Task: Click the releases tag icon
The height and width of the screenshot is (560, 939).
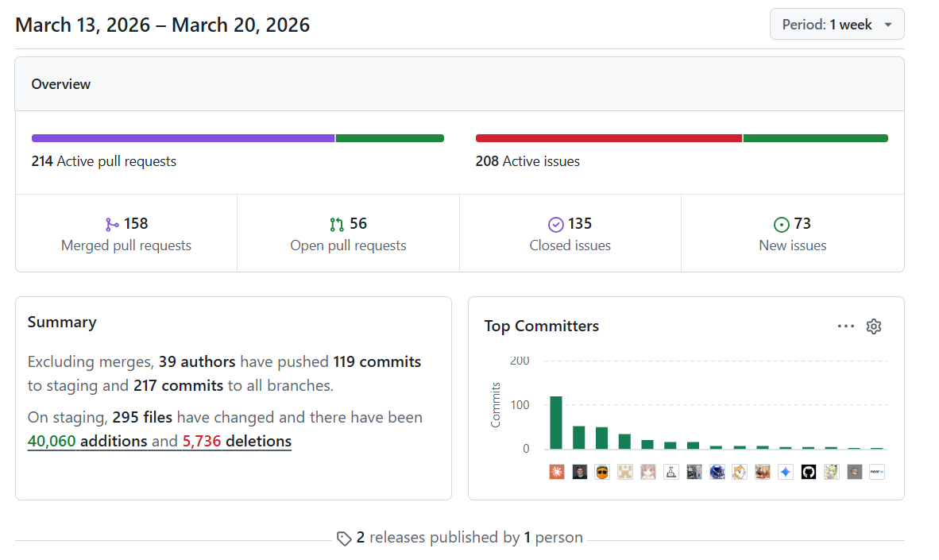Action: [344, 539]
